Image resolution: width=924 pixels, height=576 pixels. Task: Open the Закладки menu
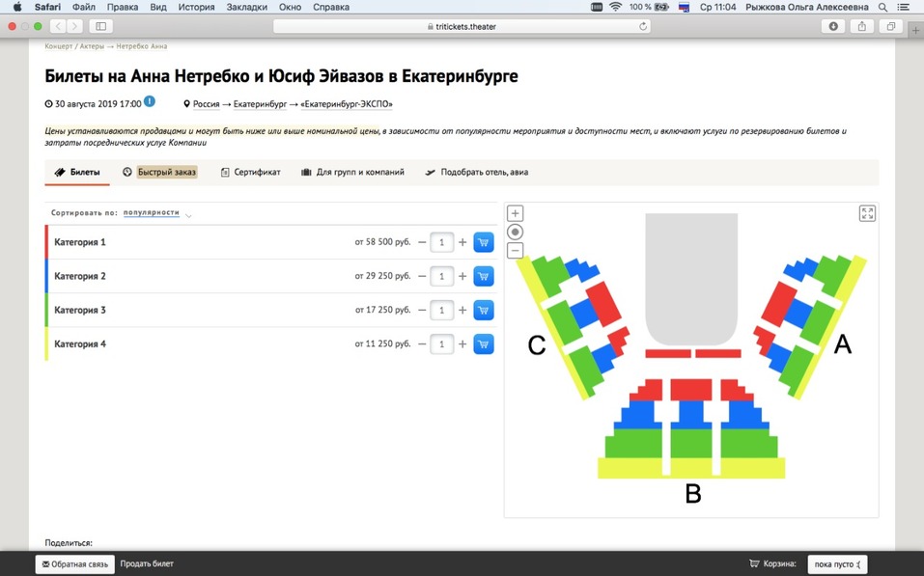(x=245, y=7)
